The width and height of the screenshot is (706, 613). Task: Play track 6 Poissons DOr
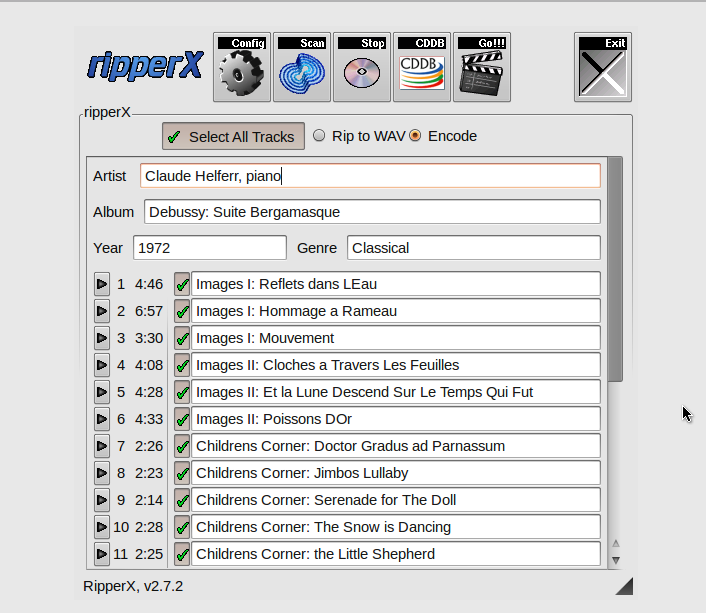(102, 419)
